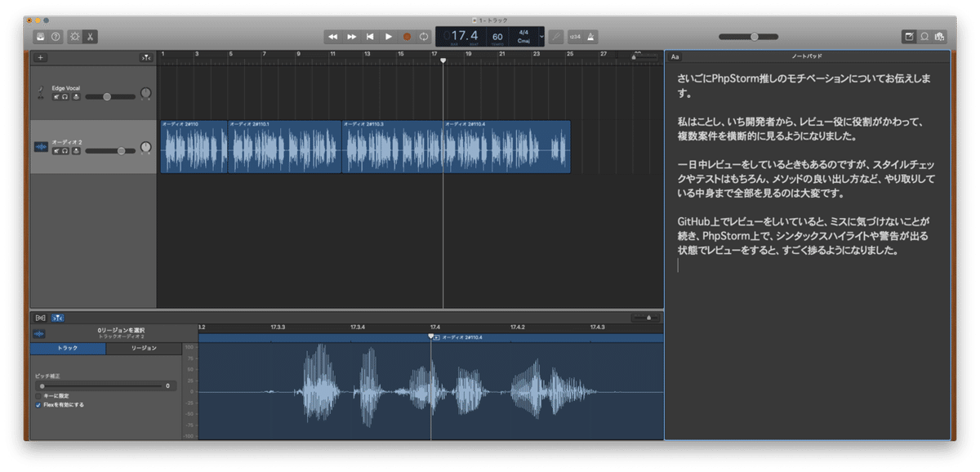Viewport: 980px width, 472px height.
Task: Toggle Catch Playhead button in track header
Action: [x=145, y=58]
